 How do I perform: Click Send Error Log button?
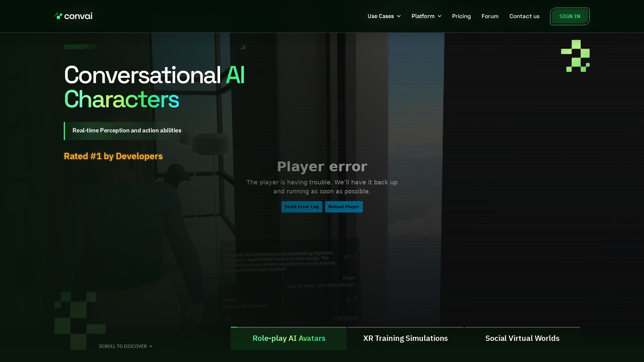click(x=302, y=207)
